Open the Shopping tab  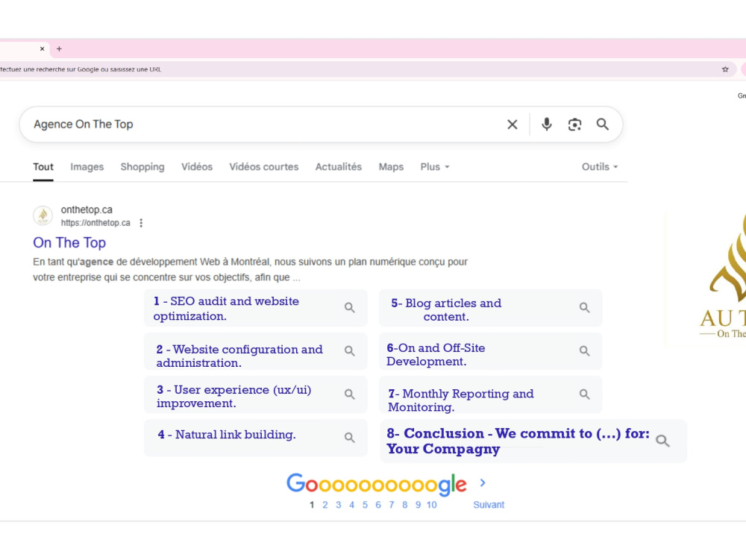click(x=142, y=167)
